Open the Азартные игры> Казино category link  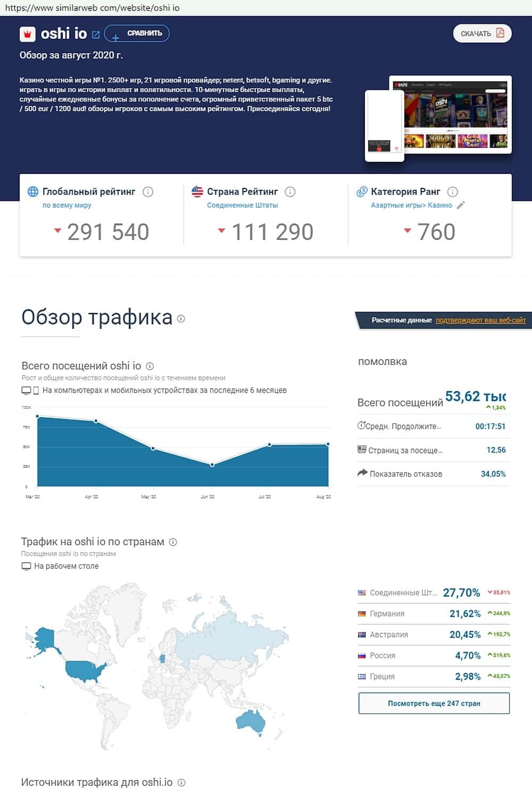411,205
